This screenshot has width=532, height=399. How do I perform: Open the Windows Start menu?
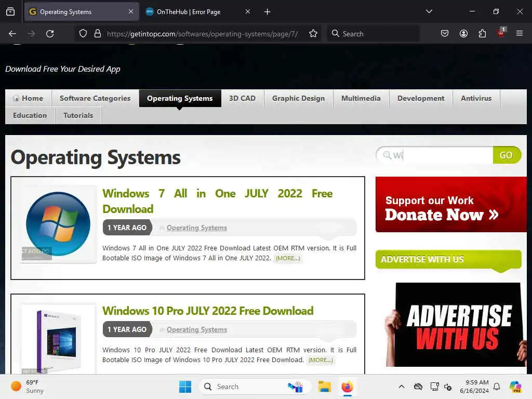pos(185,387)
